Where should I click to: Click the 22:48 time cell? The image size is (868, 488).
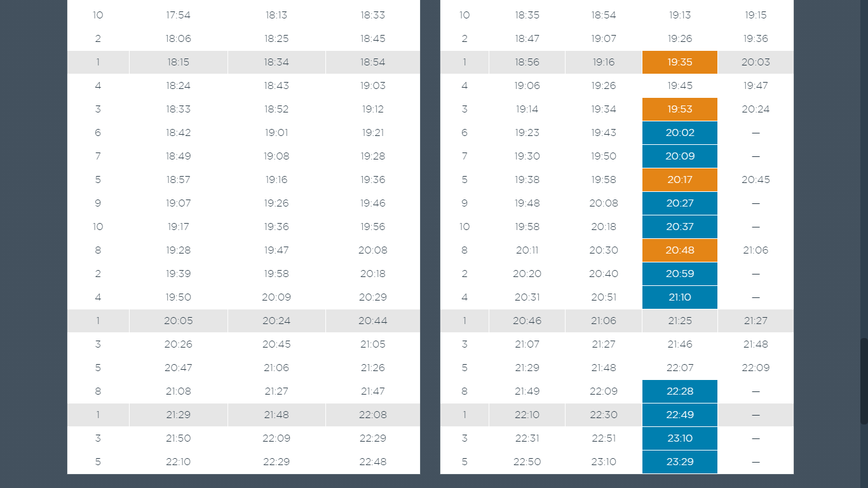point(373,462)
